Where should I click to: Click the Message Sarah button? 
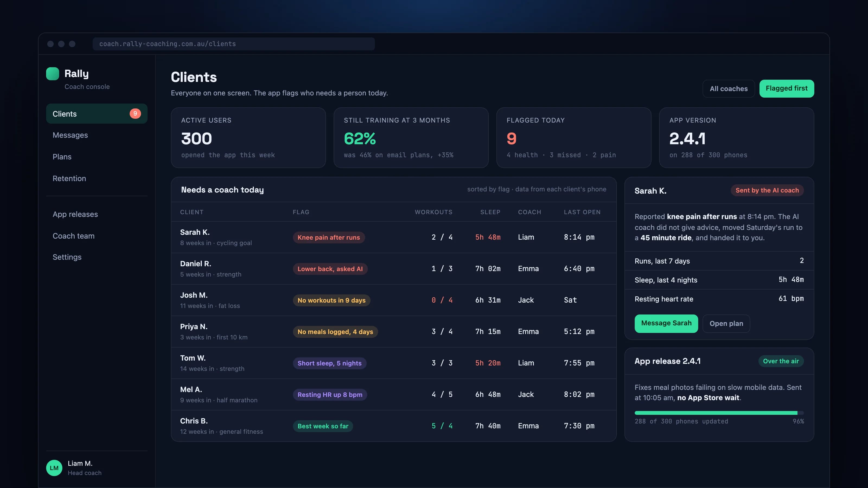pyautogui.click(x=666, y=323)
